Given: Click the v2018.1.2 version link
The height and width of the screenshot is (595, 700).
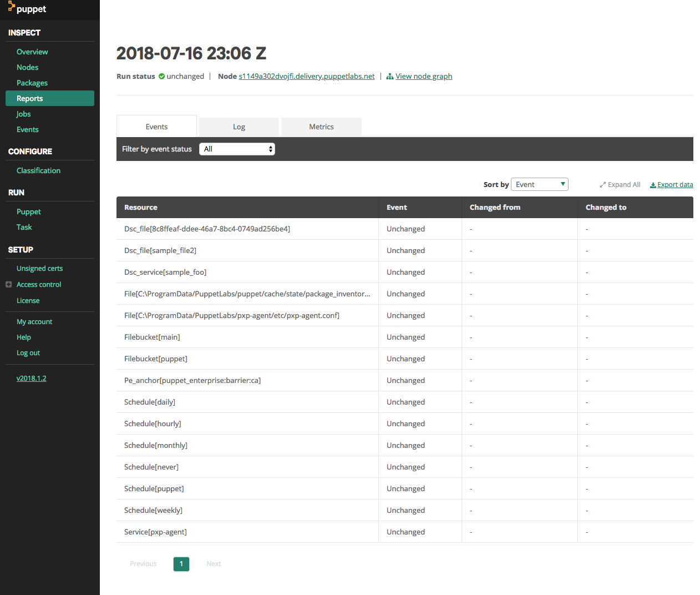Looking at the screenshot, I should [x=32, y=378].
